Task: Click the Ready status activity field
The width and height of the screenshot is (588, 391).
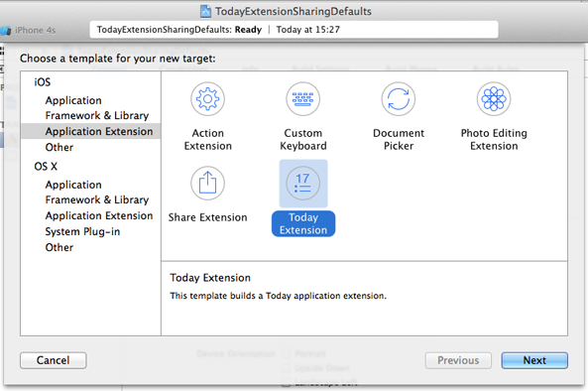Action: click(294, 30)
